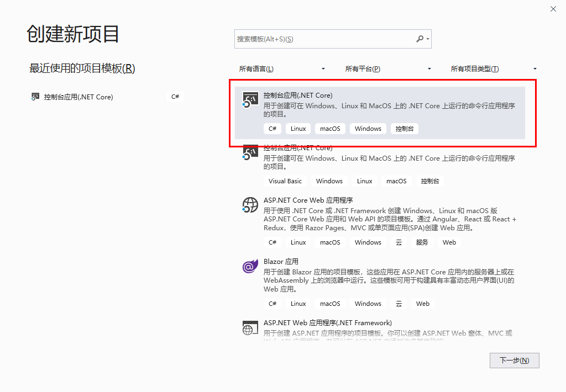The height and width of the screenshot is (392, 566).
Task: Click Linux tag in Visual Basic template row
Action: (x=365, y=181)
